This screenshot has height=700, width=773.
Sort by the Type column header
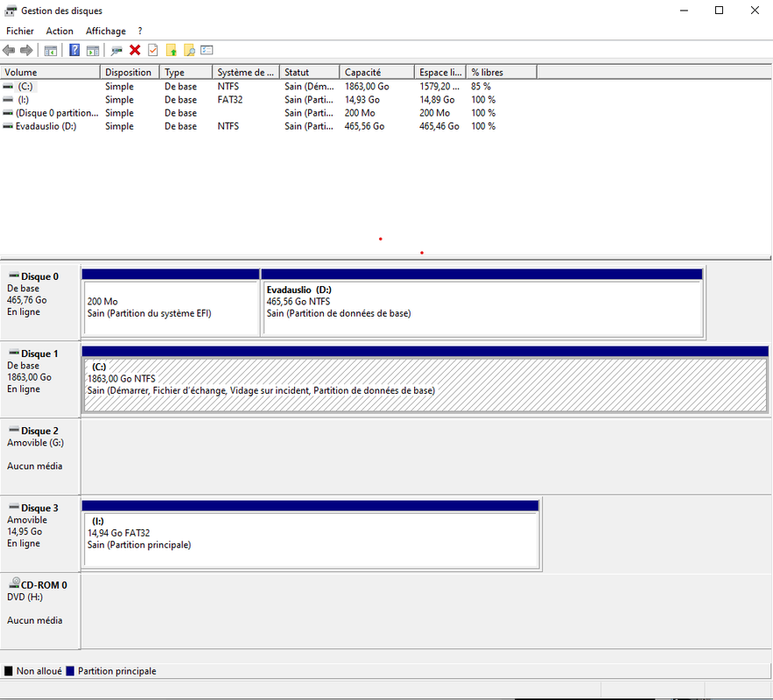(186, 73)
